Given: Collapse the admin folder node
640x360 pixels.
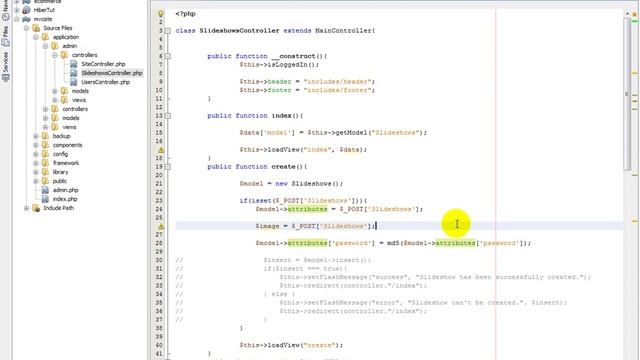Looking at the screenshot, I should tap(45, 46).
